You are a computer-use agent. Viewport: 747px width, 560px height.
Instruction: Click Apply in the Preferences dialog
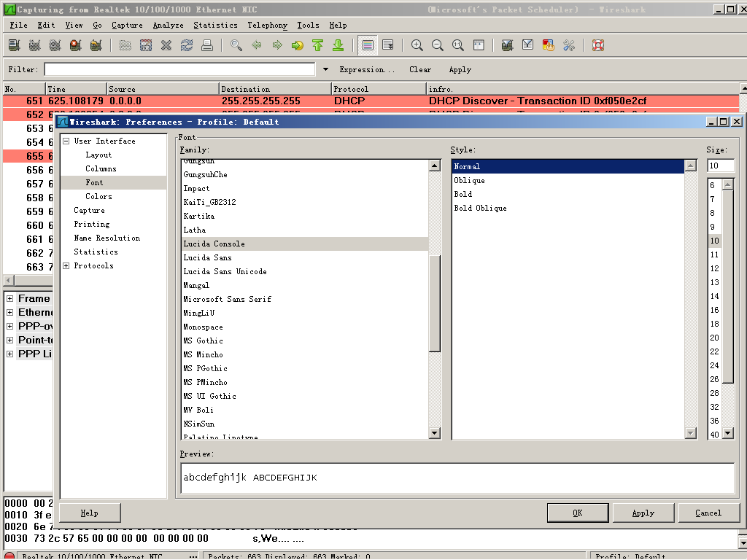coord(643,513)
